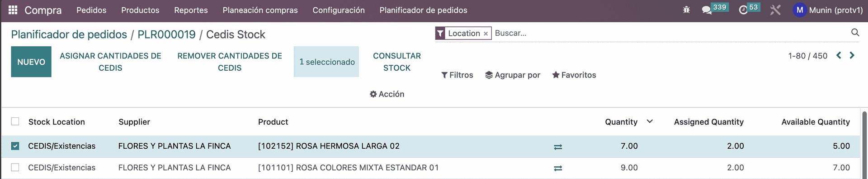The image size is (868, 179).
Task: Go to next page arrow
Action: (852, 55)
